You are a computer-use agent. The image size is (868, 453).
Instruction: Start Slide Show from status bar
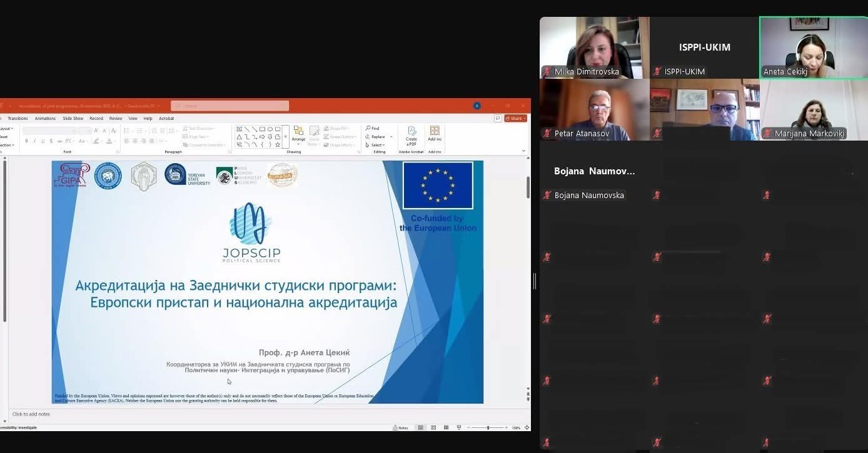click(459, 427)
